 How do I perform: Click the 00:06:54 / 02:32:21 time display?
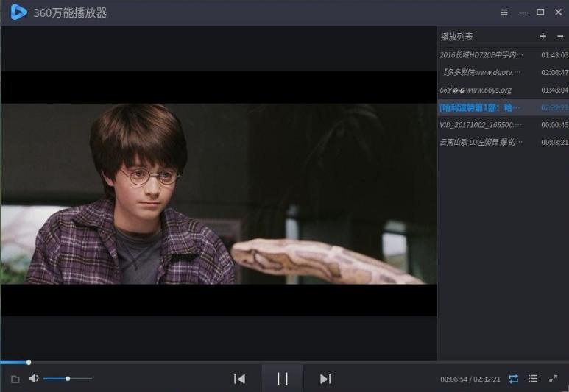470,379
